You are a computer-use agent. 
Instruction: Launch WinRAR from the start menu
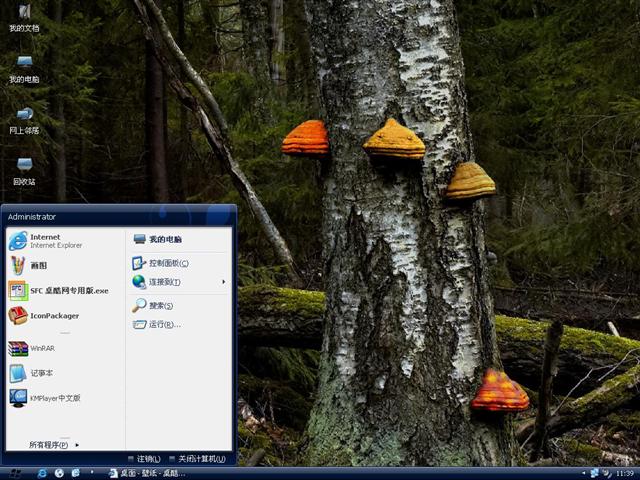point(65,348)
